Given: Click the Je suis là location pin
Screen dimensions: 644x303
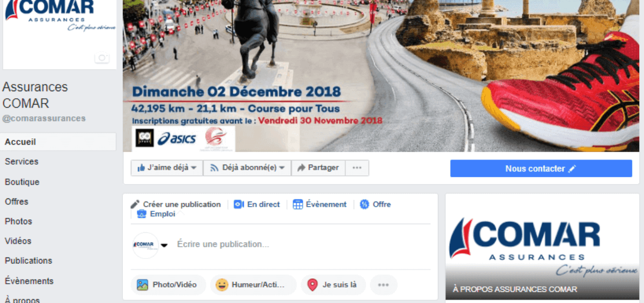Looking at the screenshot, I should pyautogui.click(x=312, y=285).
